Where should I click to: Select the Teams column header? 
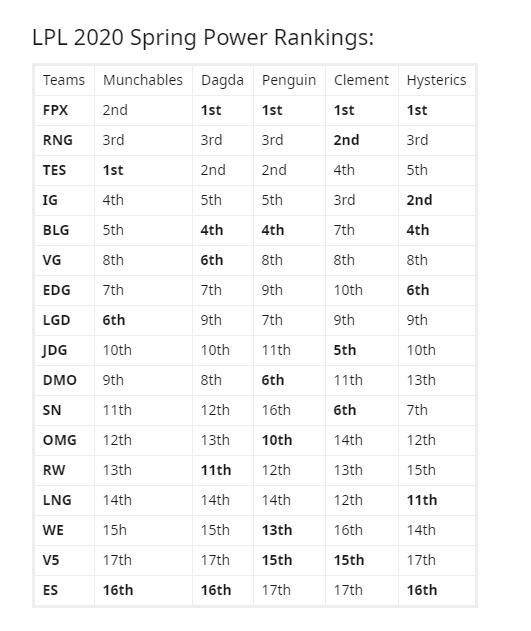point(64,80)
